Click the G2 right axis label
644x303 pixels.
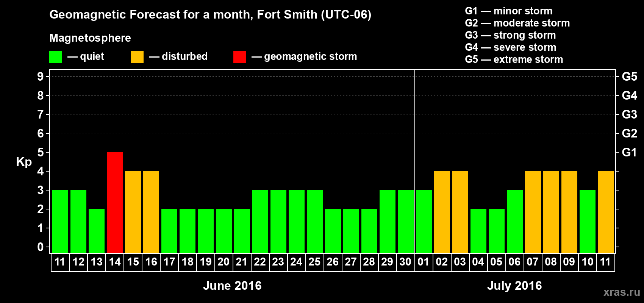[x=630, y=133]
